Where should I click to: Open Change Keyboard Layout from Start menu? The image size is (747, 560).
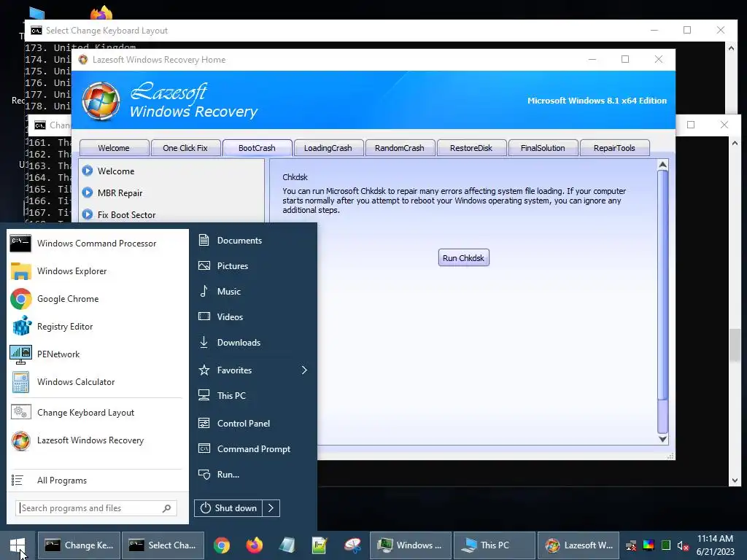pos(96,413)
